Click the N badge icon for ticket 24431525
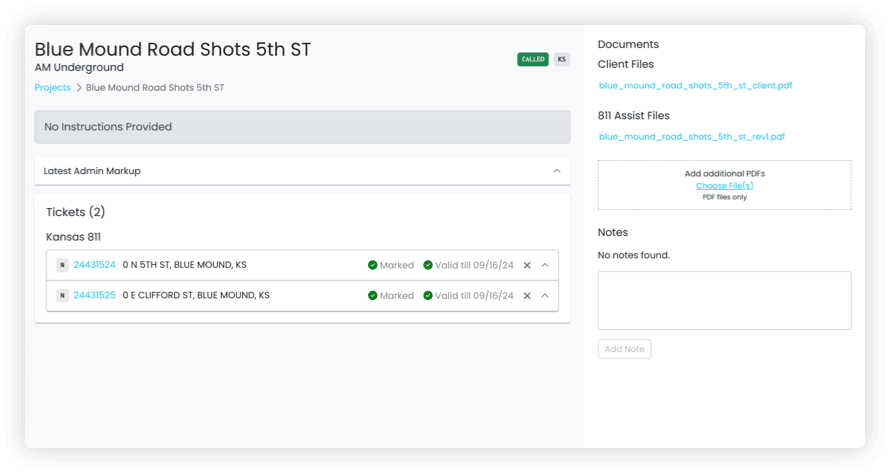 (x=62, y=296)
